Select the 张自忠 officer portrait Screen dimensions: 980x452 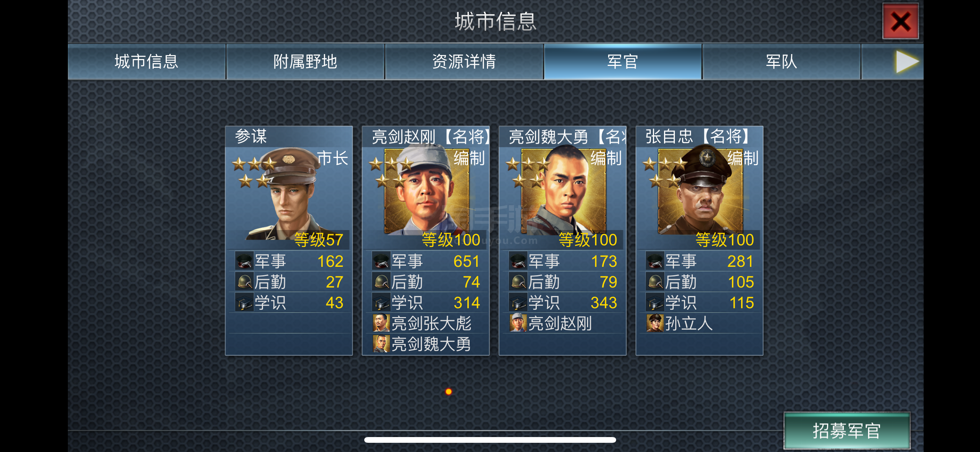pos(700,192)
